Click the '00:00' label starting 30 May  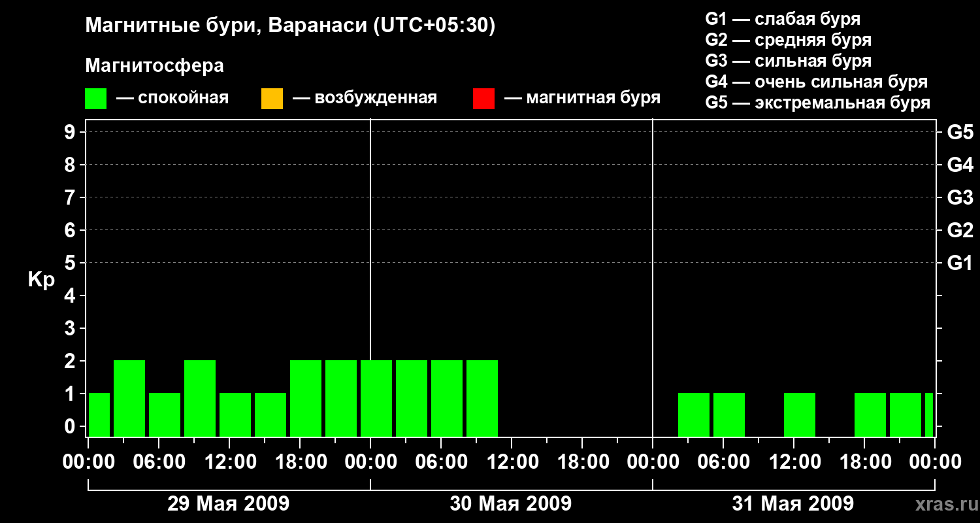(370, 462)
